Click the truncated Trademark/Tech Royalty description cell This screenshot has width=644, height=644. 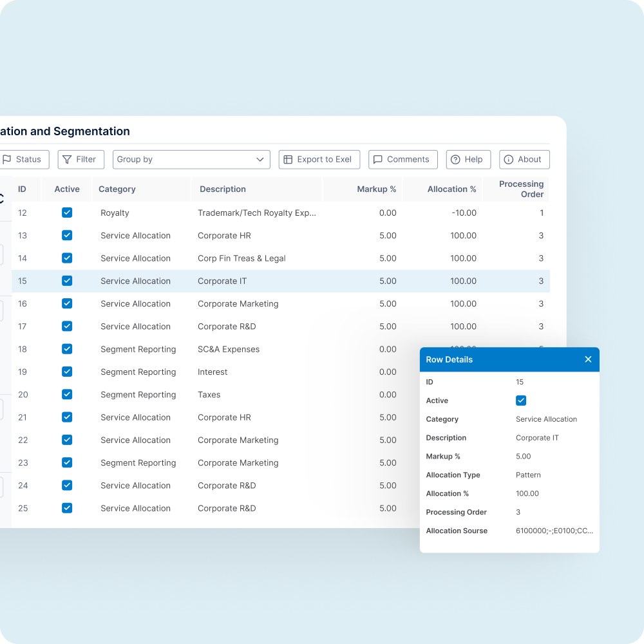point(256,213)
